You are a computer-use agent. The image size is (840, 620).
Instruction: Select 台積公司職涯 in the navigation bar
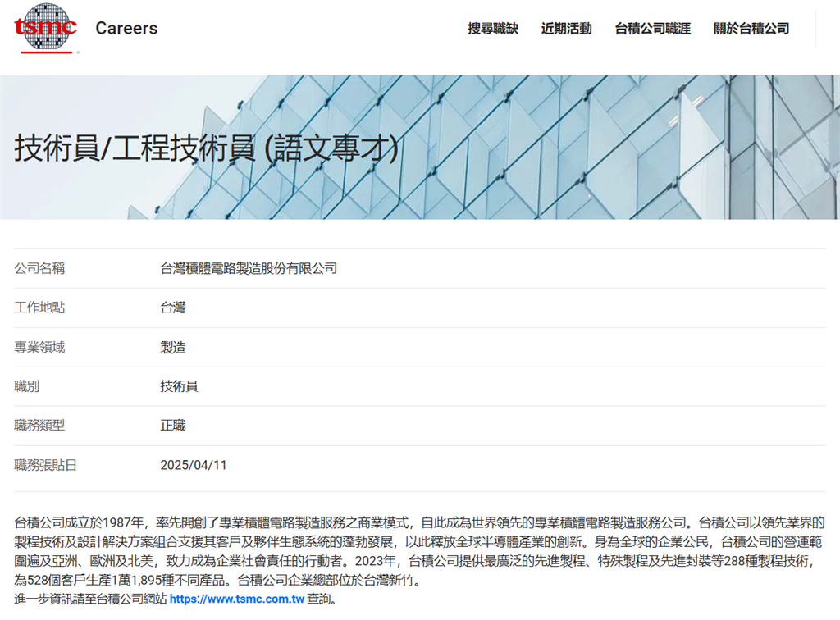(x=652, y=29)
